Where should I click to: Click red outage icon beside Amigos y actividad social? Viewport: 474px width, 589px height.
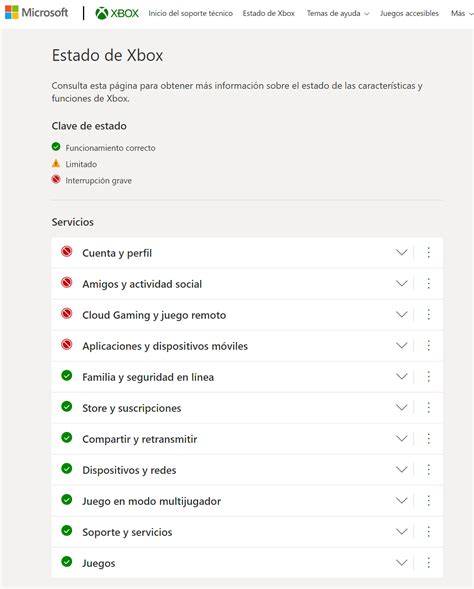point(67,282)
